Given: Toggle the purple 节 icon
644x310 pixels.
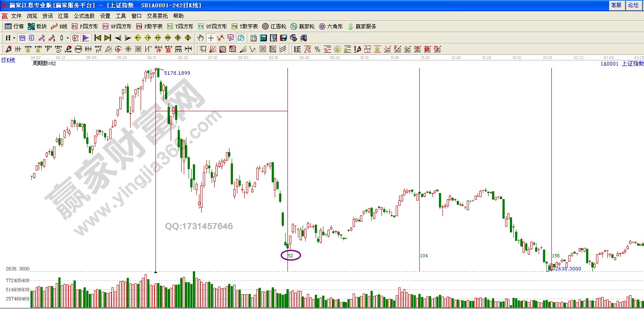Looking at the screenshot, I should [x=230, y=38].
